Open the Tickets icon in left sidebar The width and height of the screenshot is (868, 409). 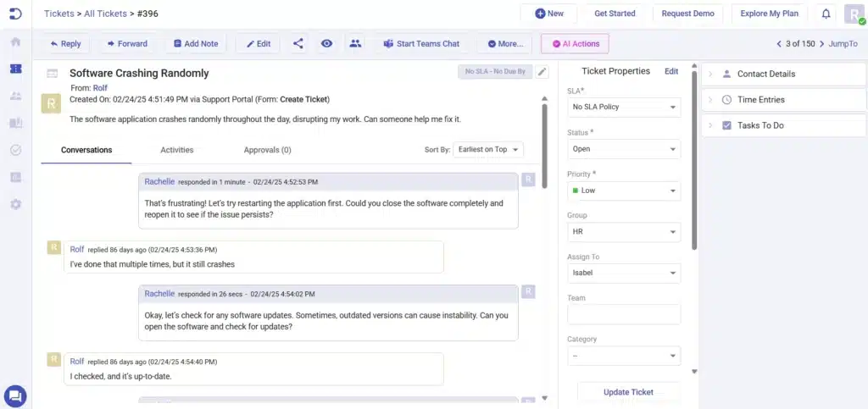(15, 69)
